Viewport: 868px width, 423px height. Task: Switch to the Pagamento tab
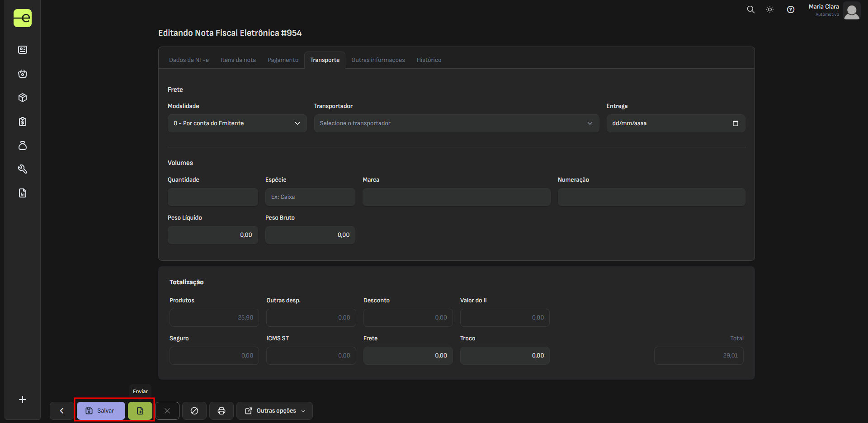[x=283, y=60]
